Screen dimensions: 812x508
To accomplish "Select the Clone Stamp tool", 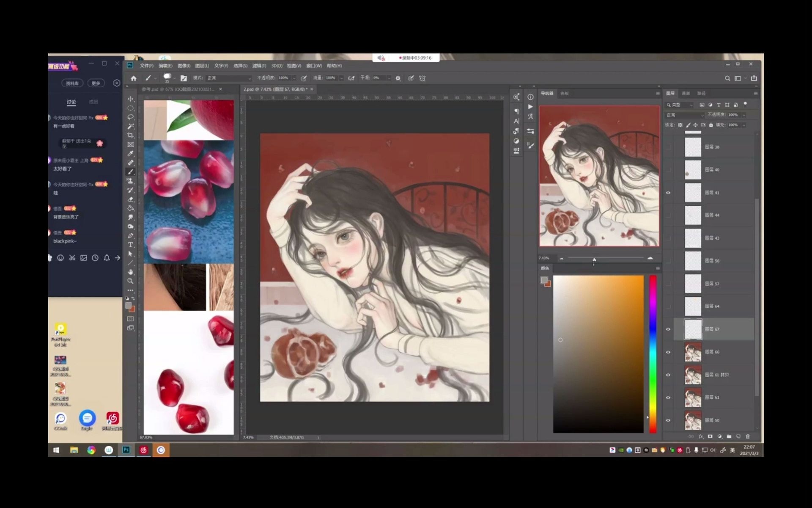I will pos(130,181).
